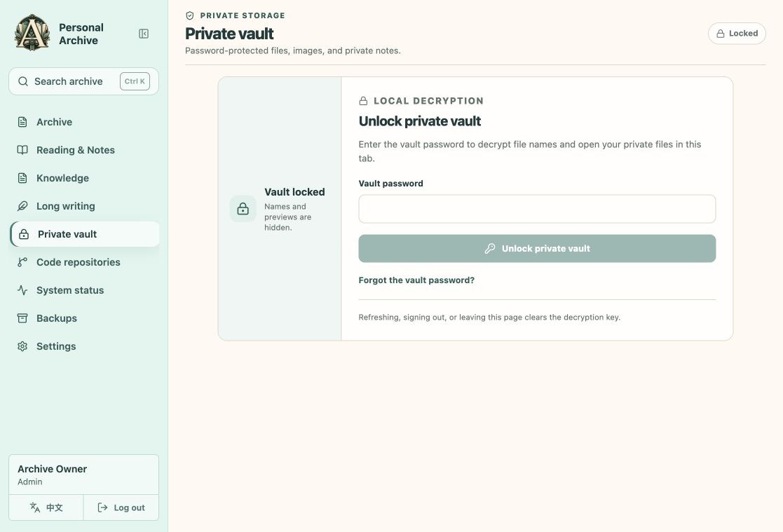The width and height of the screenshot is (783, 532).
Task: Navigate to Long writing
Action: click(84, 206)
